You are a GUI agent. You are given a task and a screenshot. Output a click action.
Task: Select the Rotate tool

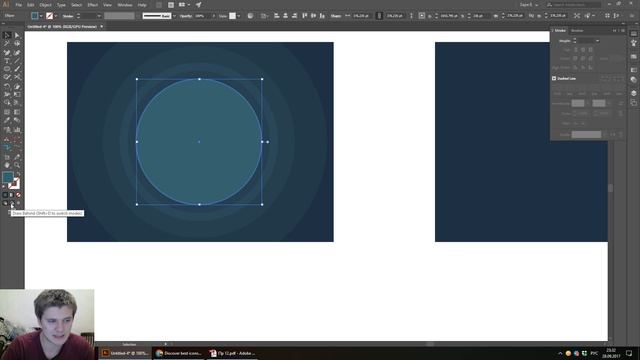pyautogui.click(x=7, y=87)
